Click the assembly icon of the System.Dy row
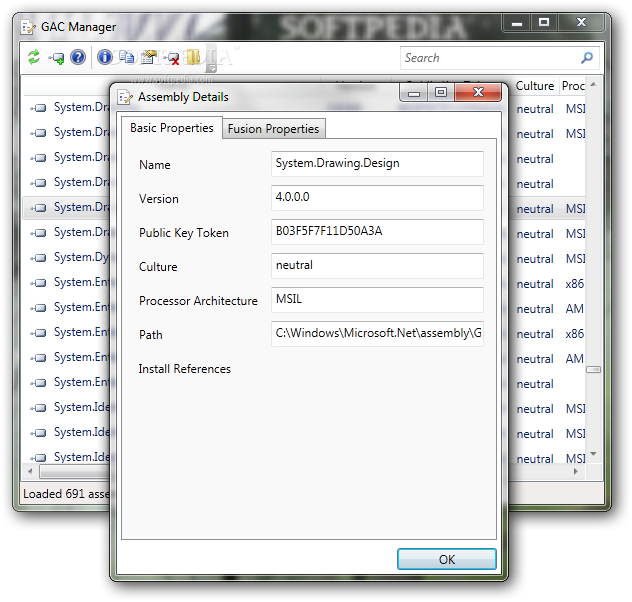 tap(38, 258)
